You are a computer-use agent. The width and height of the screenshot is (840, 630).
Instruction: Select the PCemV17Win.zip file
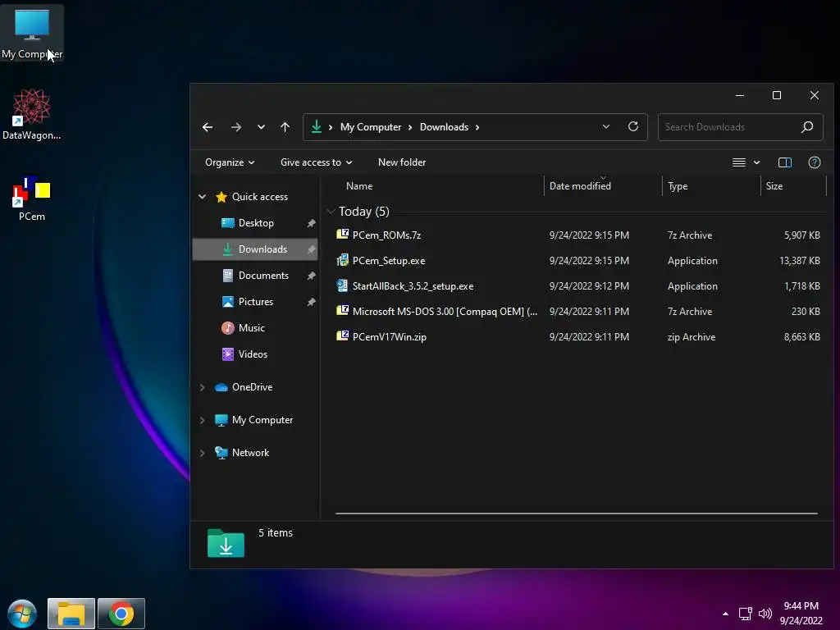(389, 337)
